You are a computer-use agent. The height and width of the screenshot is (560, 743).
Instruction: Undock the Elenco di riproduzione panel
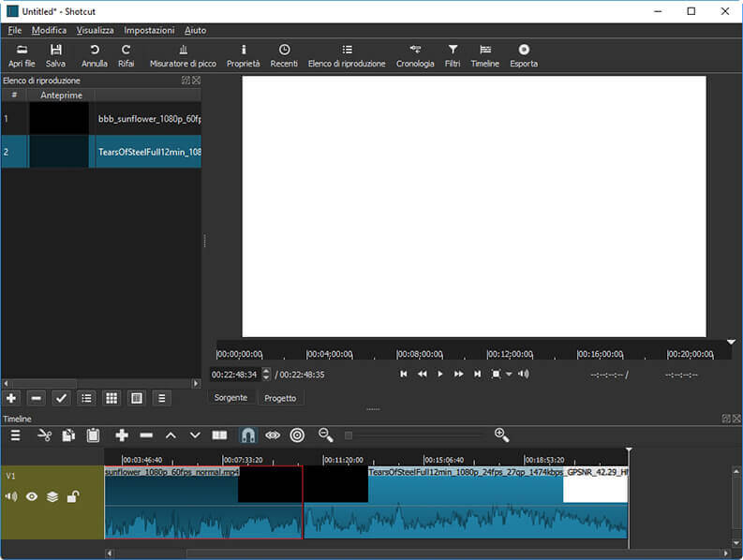click(x=186, y=81)
